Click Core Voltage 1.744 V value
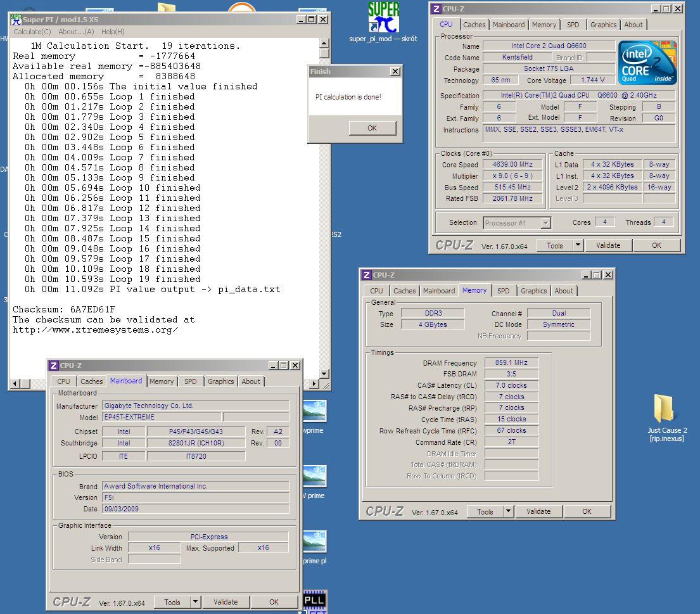Image resolution: width=700 pixels, height=614 pixels. [592, 80]
